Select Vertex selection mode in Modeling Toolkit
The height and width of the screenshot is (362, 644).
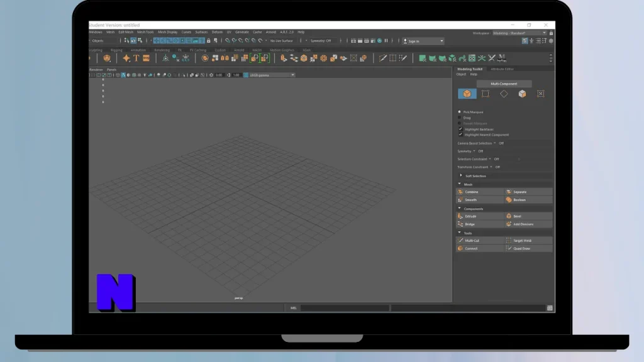pyautogui.click(x=486, y=94)
